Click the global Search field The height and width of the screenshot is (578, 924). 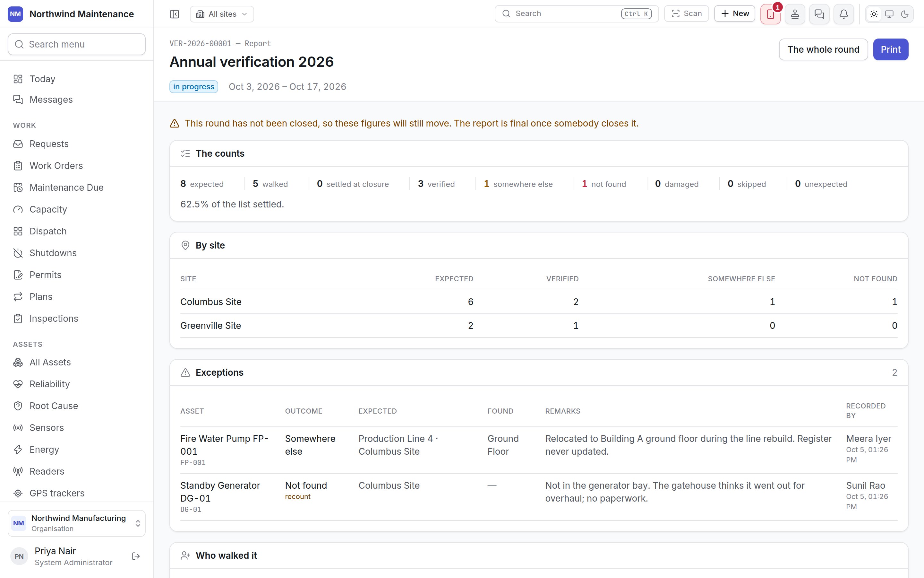point(577,14)
